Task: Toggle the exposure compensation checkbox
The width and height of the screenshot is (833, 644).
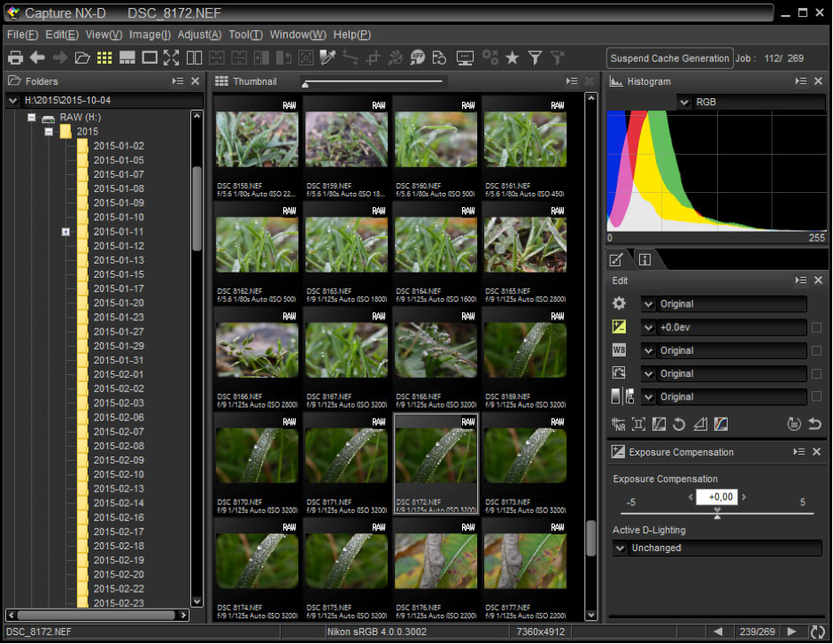Action: (816, 327)
